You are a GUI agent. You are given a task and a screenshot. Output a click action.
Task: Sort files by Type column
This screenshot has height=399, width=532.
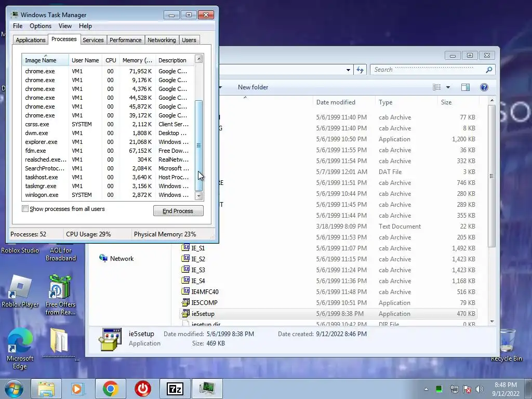406,102
